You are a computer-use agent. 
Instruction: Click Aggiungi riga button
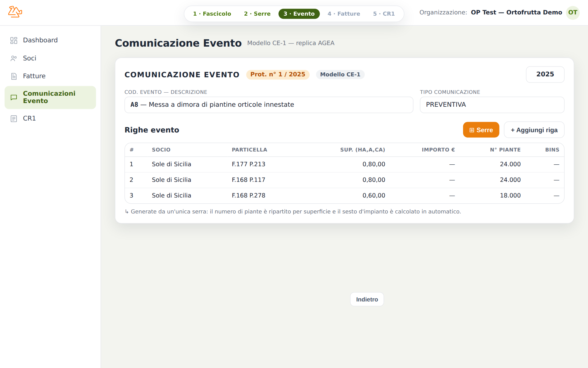tap(534, 130)
